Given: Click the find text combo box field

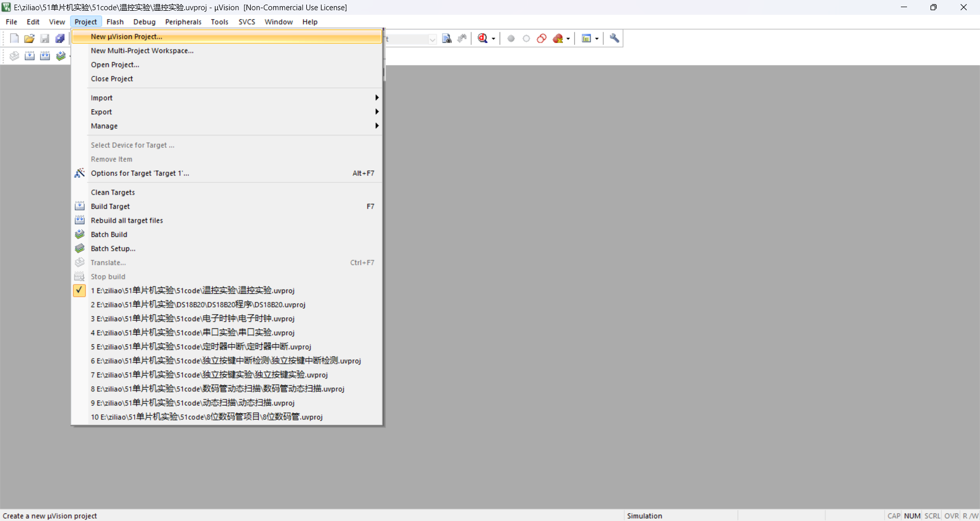Looking at the screenshot, I should coord(408,39).
